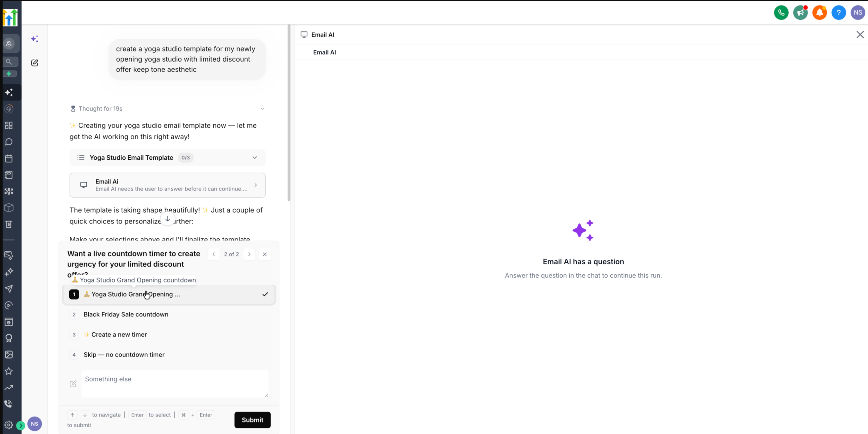Open the Calendars icon in sidebar

[x=9, y=158]
